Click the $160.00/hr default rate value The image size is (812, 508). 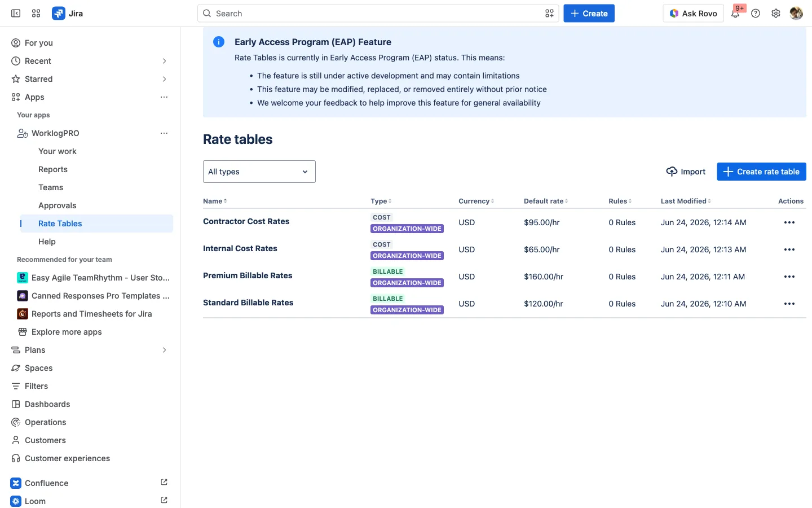pos(544,277)
